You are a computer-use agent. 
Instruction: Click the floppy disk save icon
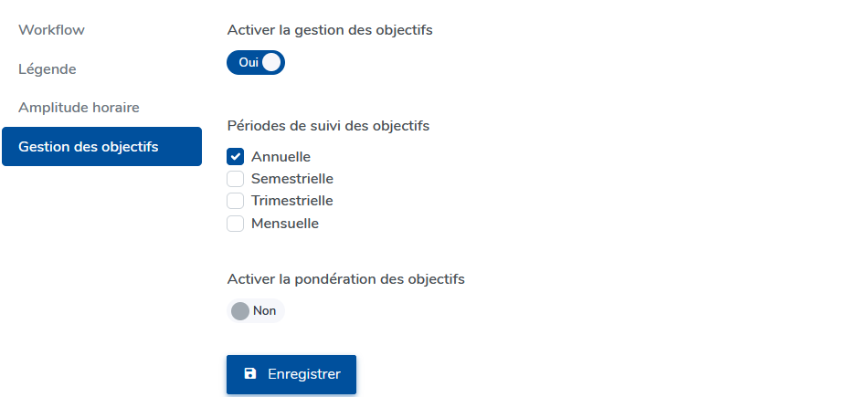(x=250, y=374)
